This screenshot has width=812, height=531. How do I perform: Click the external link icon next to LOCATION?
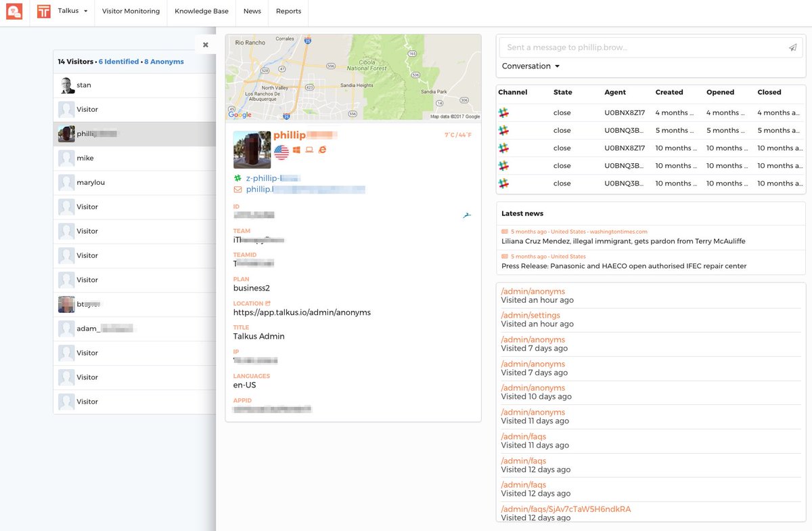point(268,303)
